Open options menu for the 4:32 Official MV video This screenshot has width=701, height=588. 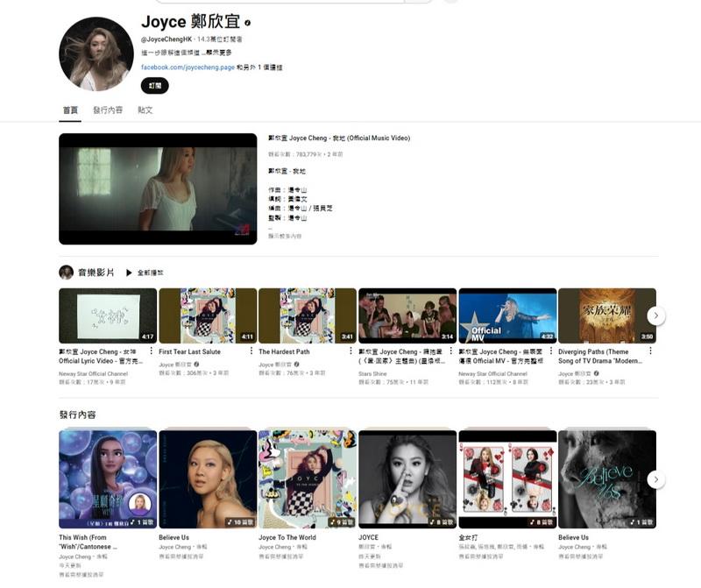(x=551, y=351)
